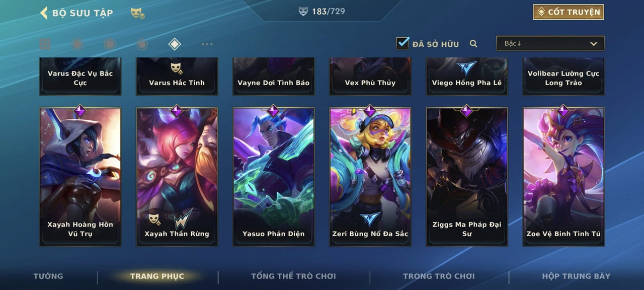
Task: Select the Zeri Bùng Nổ Đa Sắc skin
Action: [x=370, y=176]
